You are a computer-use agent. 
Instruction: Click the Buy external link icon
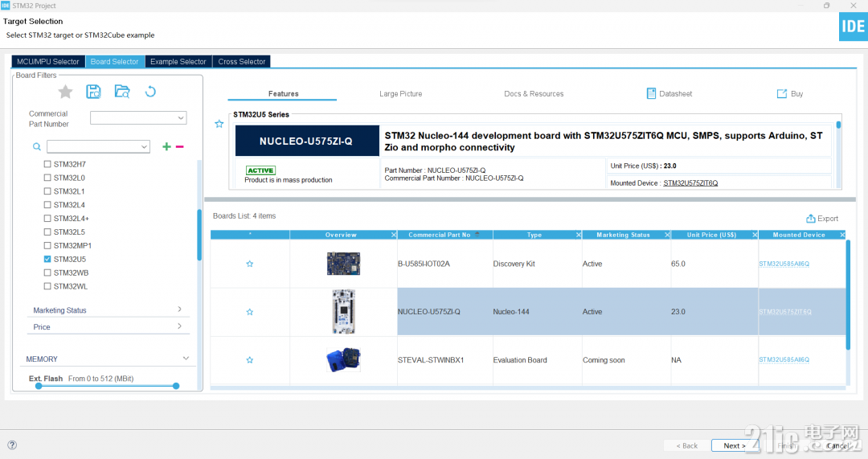[782, 93]
